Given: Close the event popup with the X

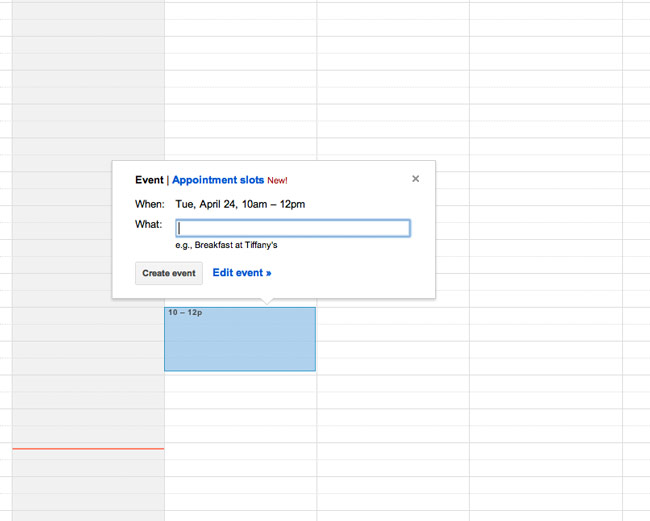Looking at the screenshot, I should pos(415,179).
